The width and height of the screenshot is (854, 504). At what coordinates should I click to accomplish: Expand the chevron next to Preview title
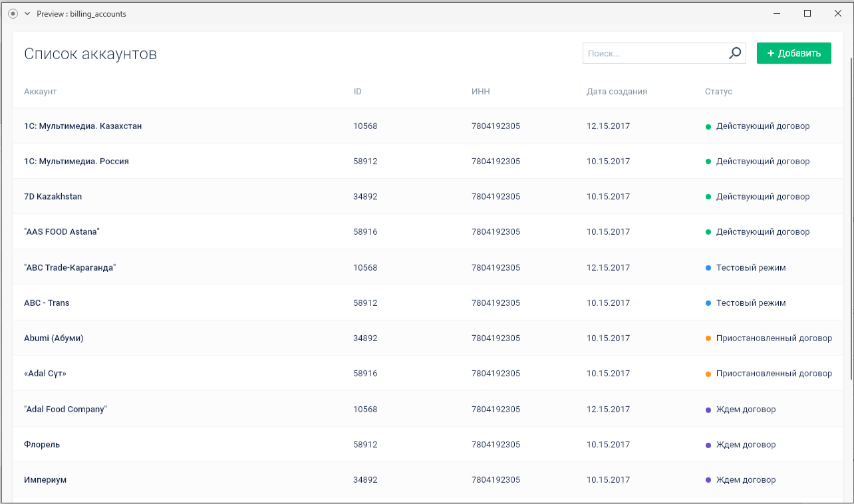27,13
